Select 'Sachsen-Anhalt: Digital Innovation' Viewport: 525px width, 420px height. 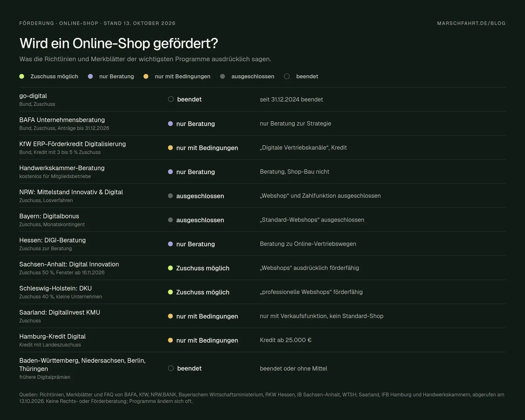69,264
